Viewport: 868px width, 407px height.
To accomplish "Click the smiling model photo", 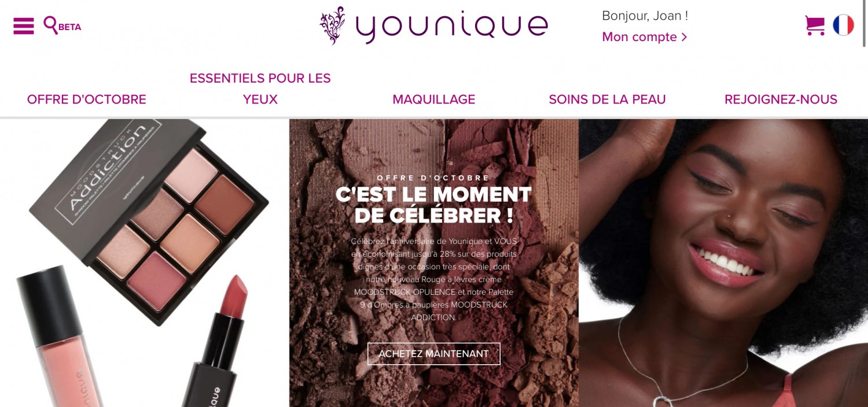I will (x=723, y=263).
